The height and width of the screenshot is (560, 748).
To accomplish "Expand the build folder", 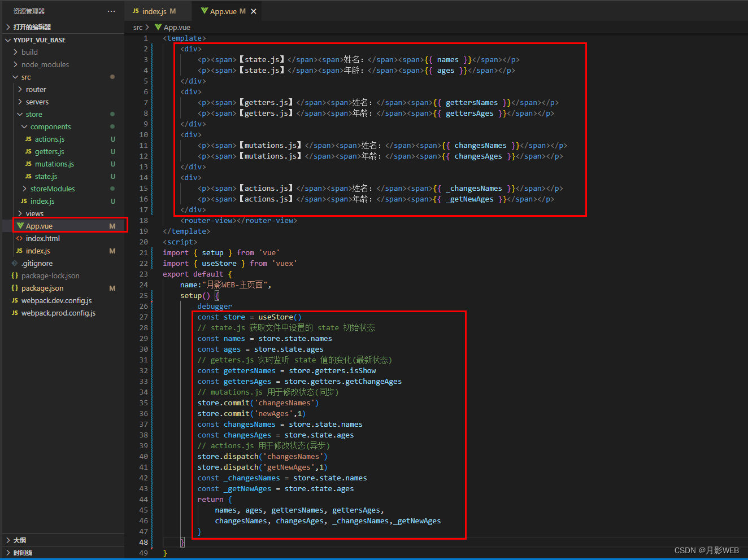I will [16, 52].
